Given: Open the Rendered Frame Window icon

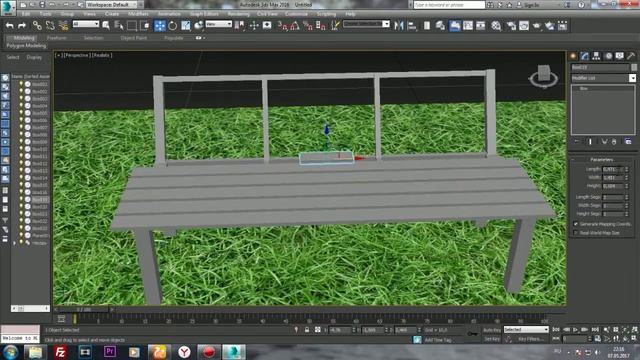Looking at the screenshot, I should click(524, 26).
